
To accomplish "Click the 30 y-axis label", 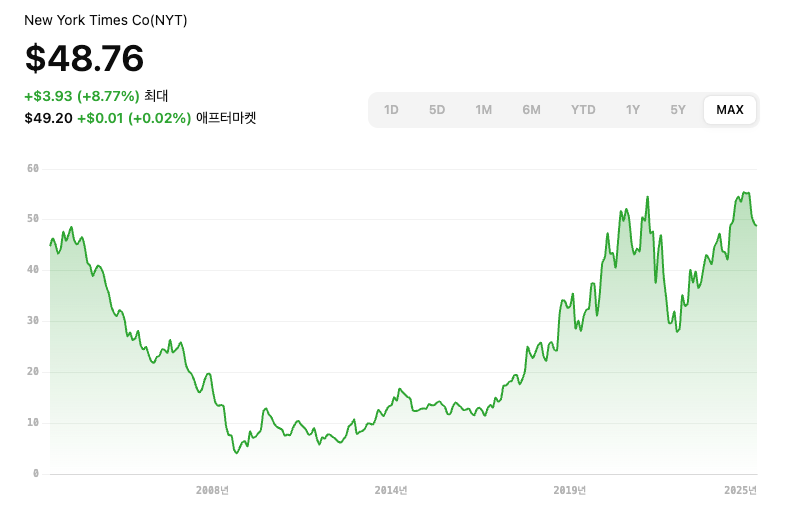I will pos(33,321).
